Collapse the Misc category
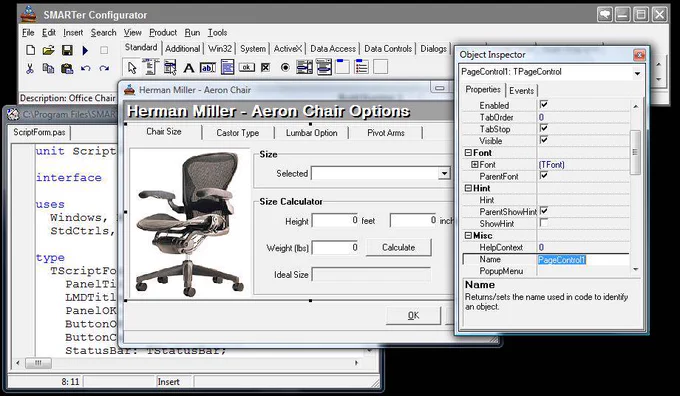 (468, 236)
